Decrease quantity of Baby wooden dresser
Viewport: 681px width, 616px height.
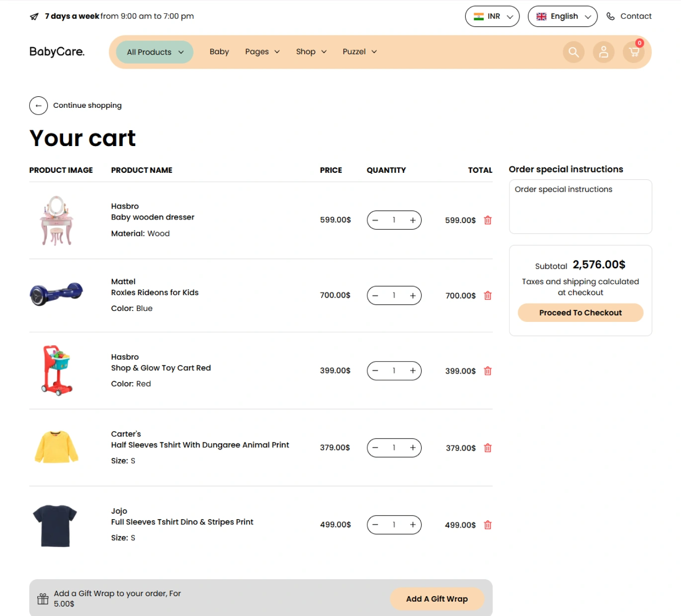pyautogui.click(x=375, y=220)
